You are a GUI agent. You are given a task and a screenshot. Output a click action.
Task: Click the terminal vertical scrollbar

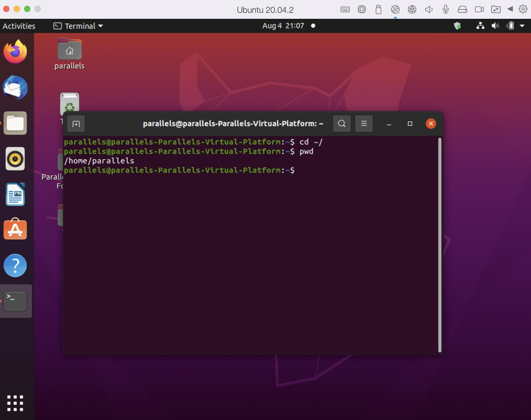(440, 245)
